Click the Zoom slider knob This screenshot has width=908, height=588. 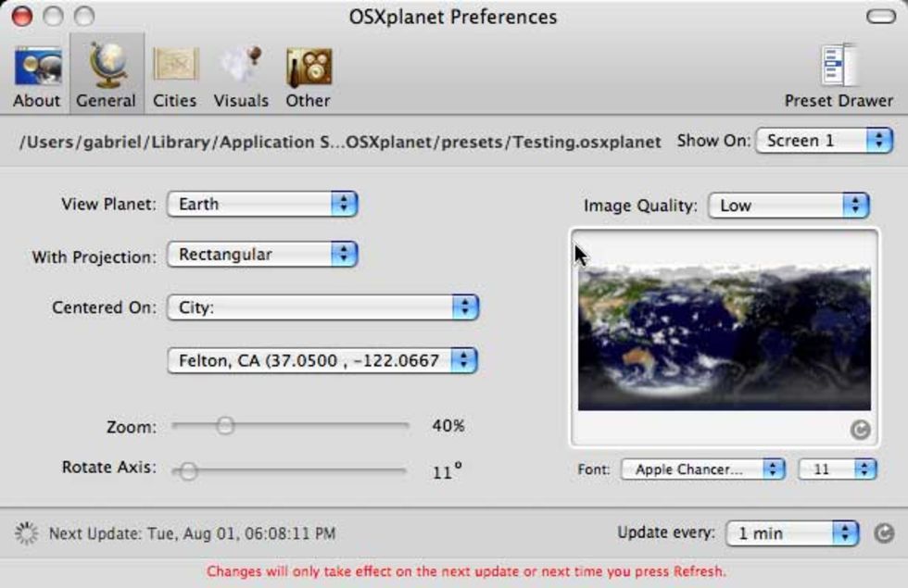pyautogui.click(x=224, y=426)
